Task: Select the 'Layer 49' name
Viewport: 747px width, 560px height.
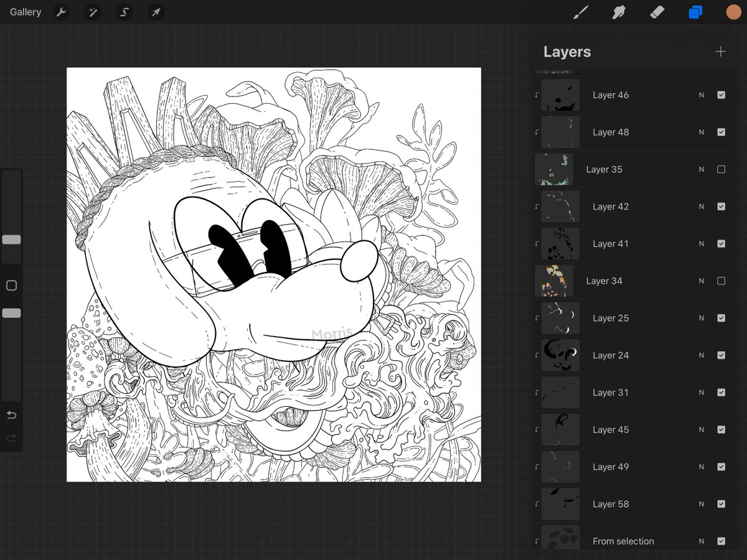Action: pyautogui.click(x=611, y=467)
